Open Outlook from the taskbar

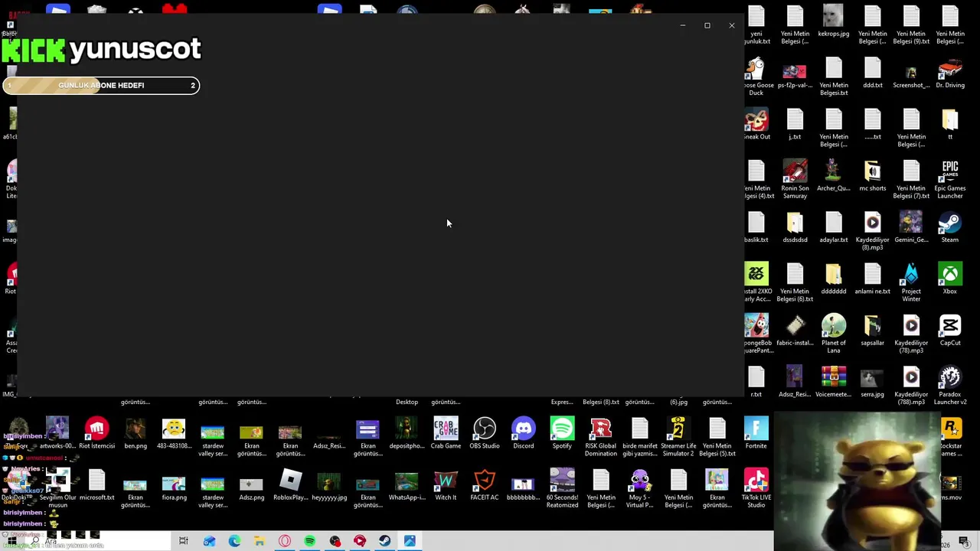[x=209, y=541]
